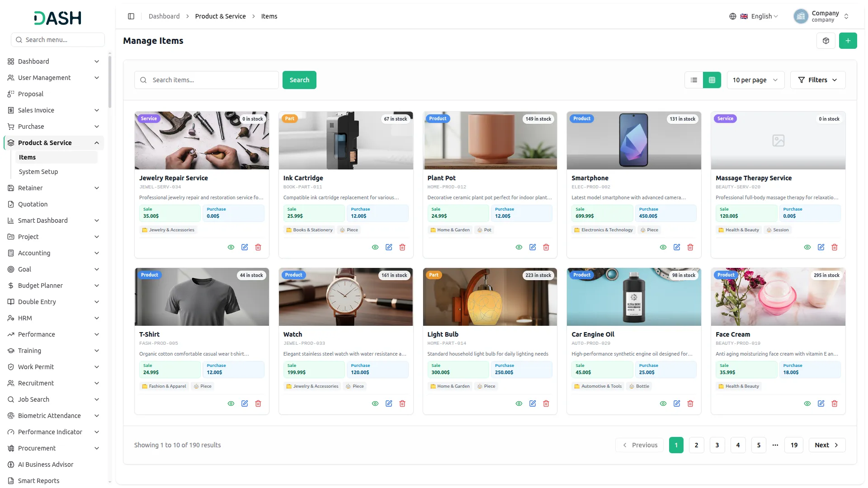Click the Electronics & Technology category tag
This screenshot has width=868, height=488.
pyautogui.click(x=603, y=230)
